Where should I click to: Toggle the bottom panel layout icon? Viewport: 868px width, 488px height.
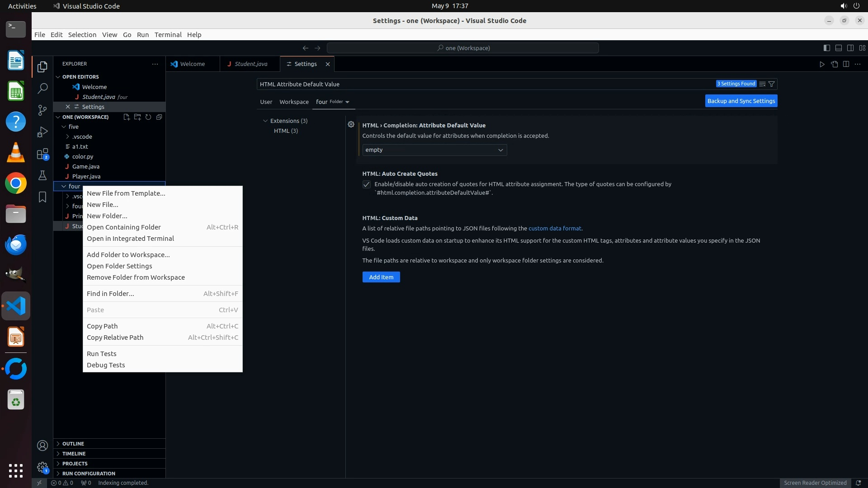pyautogui.click(x=838, y=48)
